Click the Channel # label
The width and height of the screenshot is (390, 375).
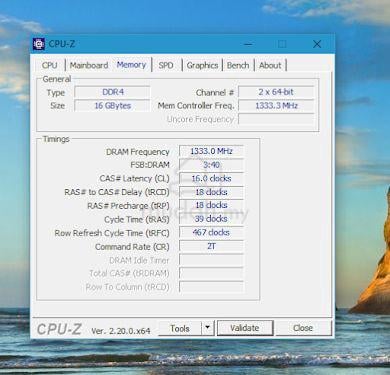tap(215, 93)
